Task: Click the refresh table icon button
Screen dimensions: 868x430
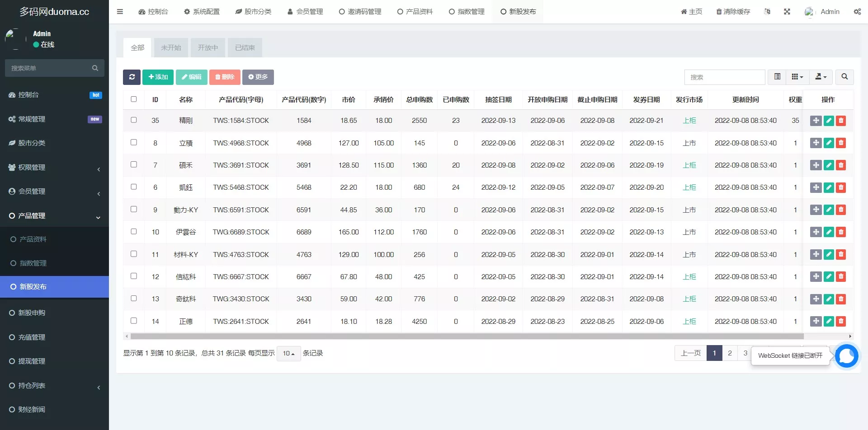Action: point(132,77)
